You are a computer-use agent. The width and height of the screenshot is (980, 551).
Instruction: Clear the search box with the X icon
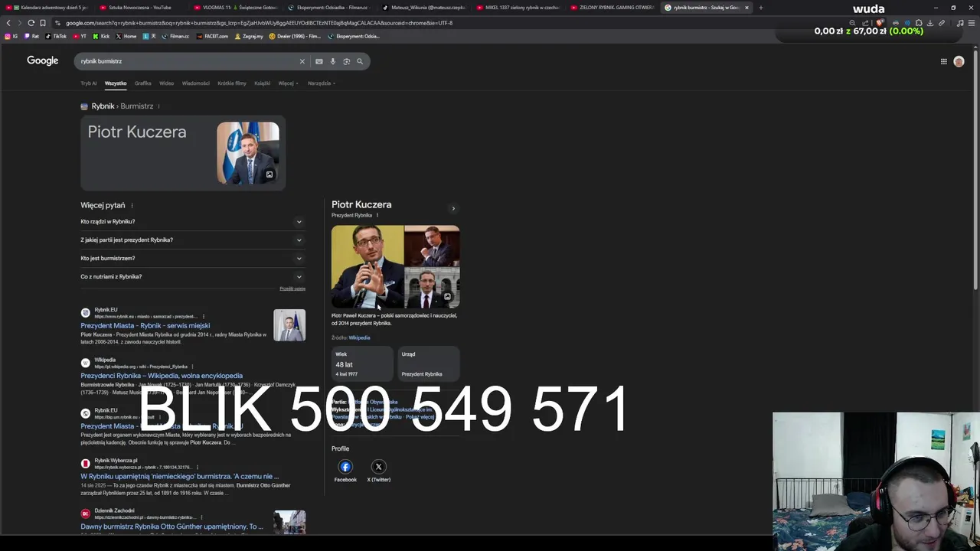[x=302, y=61]
